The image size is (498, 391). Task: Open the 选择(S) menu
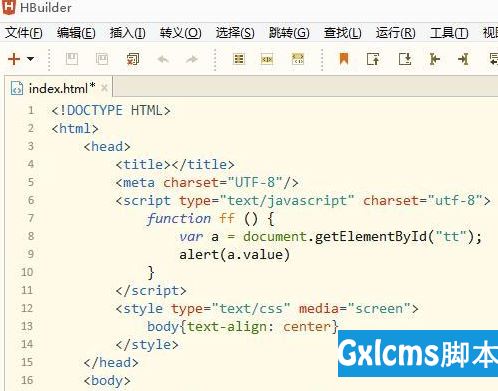point(235,33)
